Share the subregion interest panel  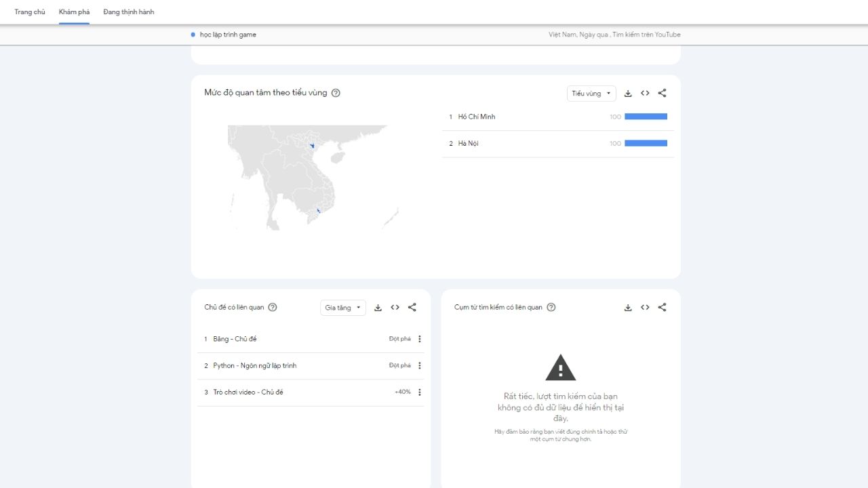pos(661,93)
